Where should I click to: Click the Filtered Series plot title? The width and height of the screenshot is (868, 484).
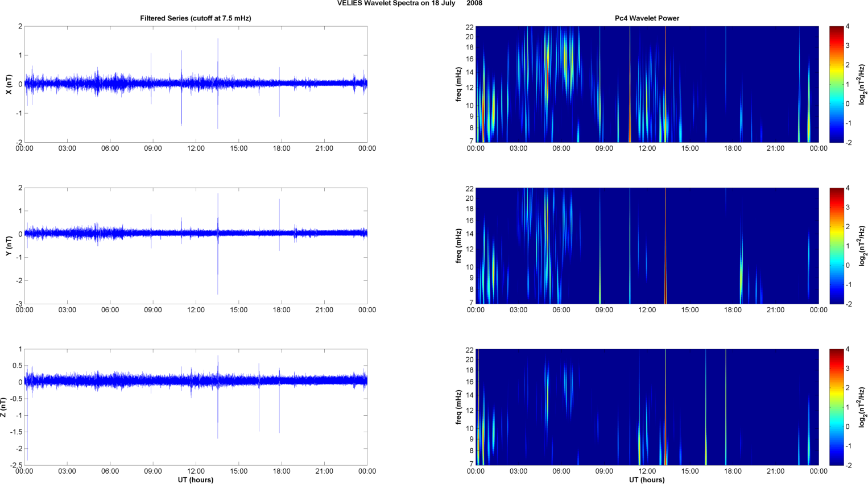pos(196,18)
